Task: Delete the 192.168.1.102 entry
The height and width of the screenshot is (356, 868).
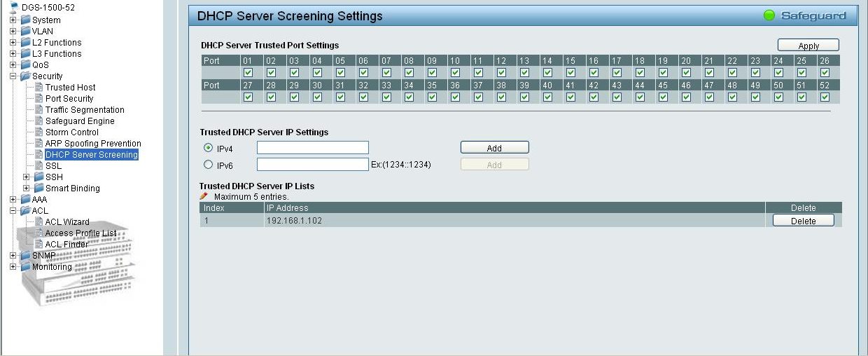Action: tap(803, 221)
